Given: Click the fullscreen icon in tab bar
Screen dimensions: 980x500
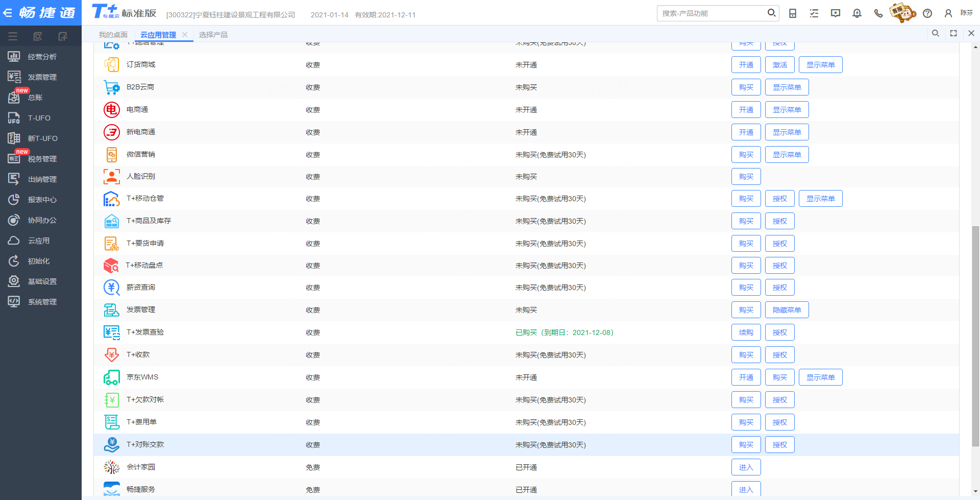Looking at the screenshot, I should pyautogui.click(x=953, y=33).
